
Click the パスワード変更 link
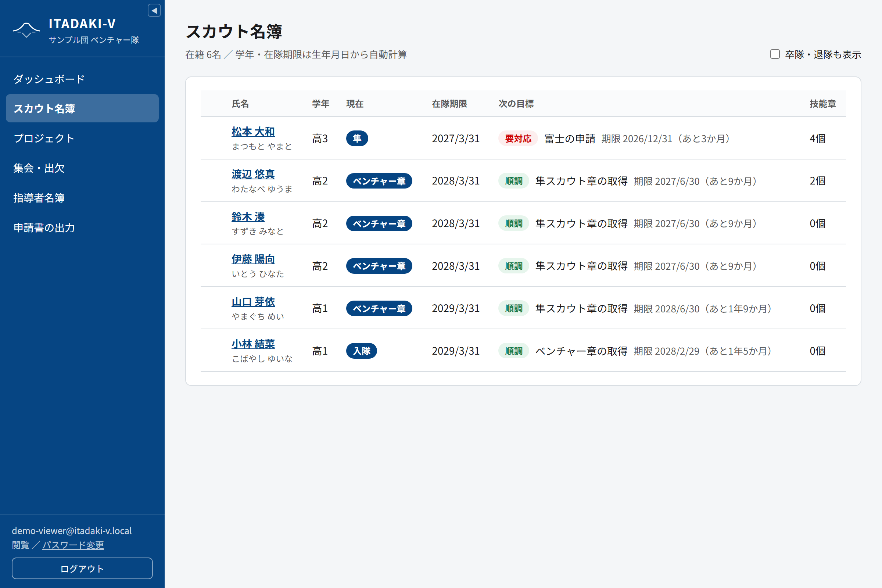(x=73, y=545)
